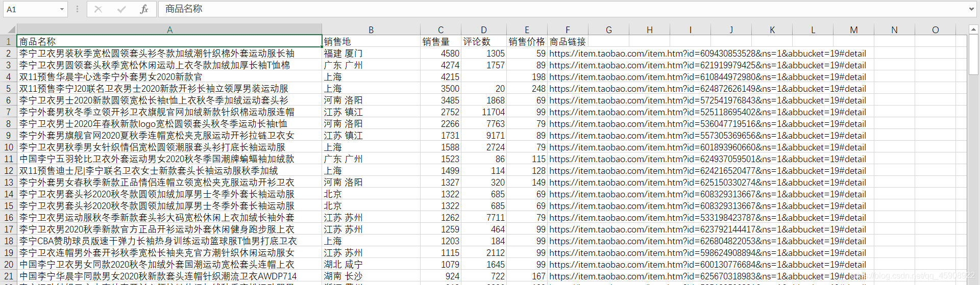Click the 销售价格 header cell
980x285 pixels.
[x=527, y=41]
